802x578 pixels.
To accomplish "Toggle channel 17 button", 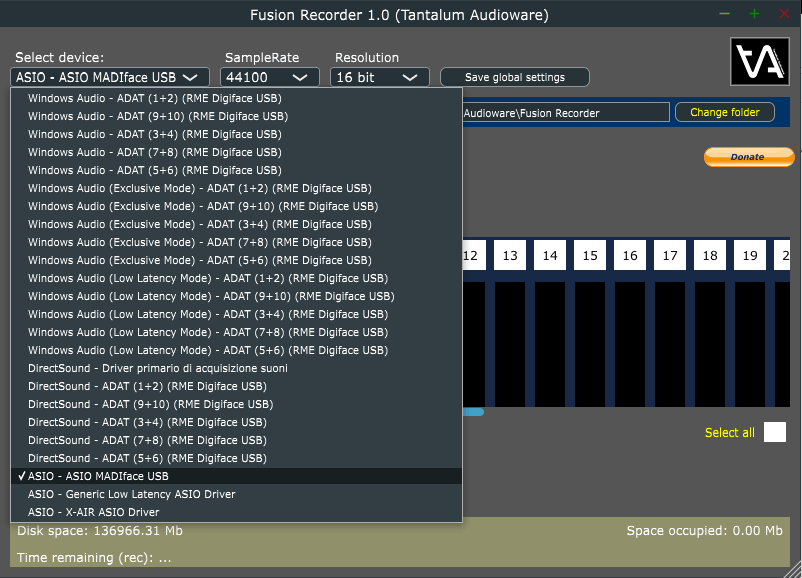I will pos(670,255).
